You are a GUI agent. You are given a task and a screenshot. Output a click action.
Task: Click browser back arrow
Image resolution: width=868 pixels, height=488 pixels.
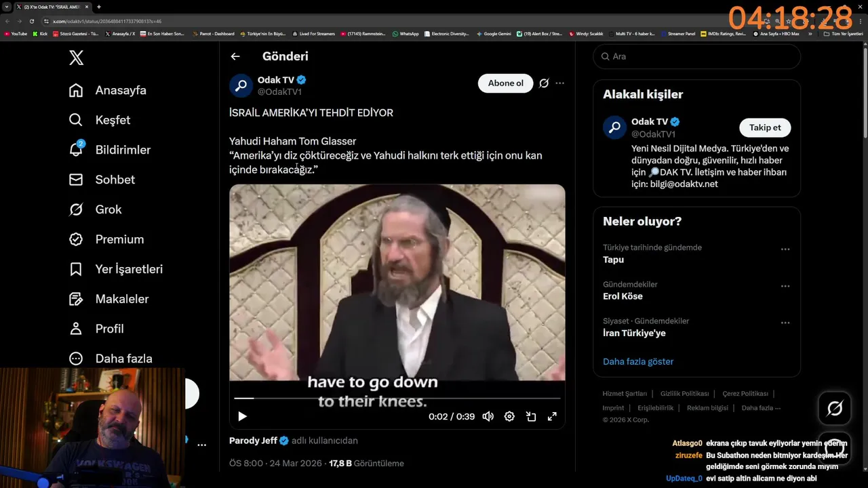tap(7, 22)
